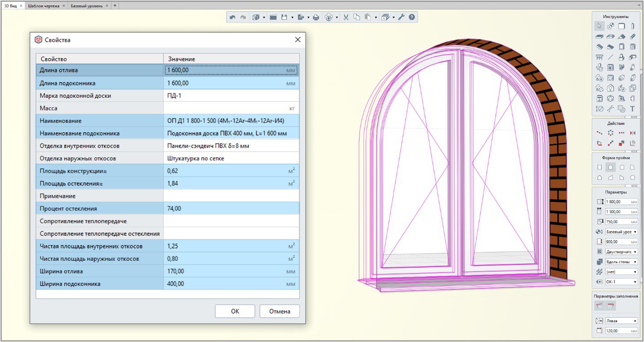
Task: Open the Двустворчатое window type dropdown
Action: 622,252
